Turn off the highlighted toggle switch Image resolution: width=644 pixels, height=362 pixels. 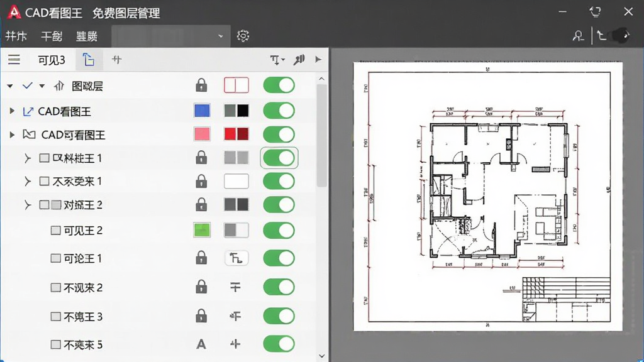[x=279, y=158]
